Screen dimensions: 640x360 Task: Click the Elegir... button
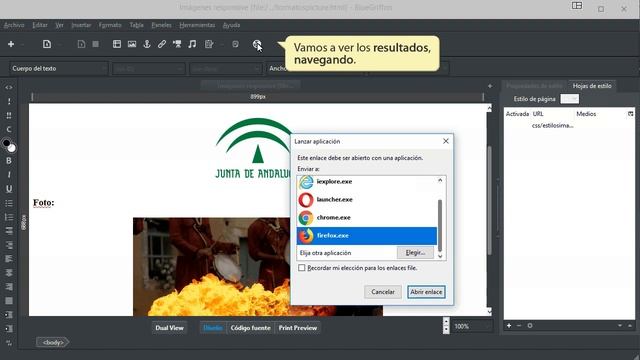pyautogui.click(x=415, y=253)
